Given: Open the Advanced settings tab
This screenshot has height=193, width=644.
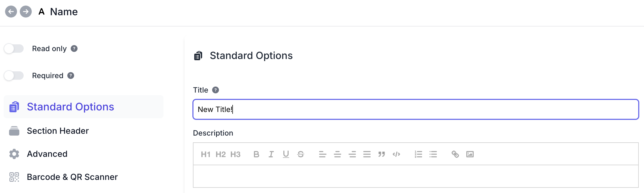Looking at the screenshot, I should point(47,154).
